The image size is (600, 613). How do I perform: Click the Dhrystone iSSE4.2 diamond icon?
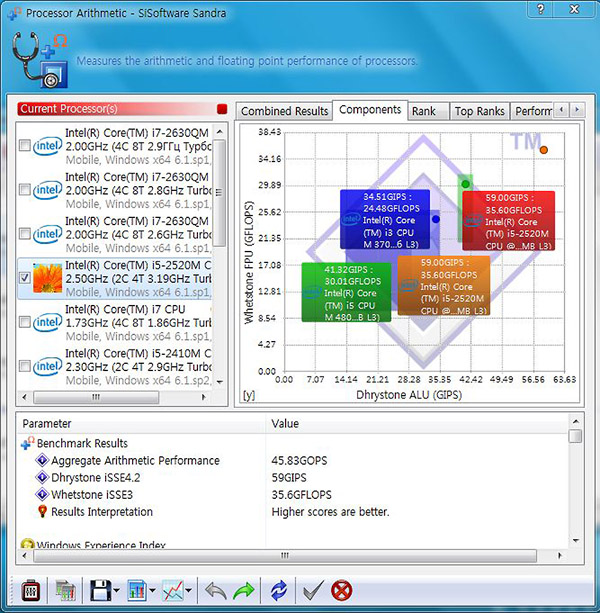click(42, 477)
